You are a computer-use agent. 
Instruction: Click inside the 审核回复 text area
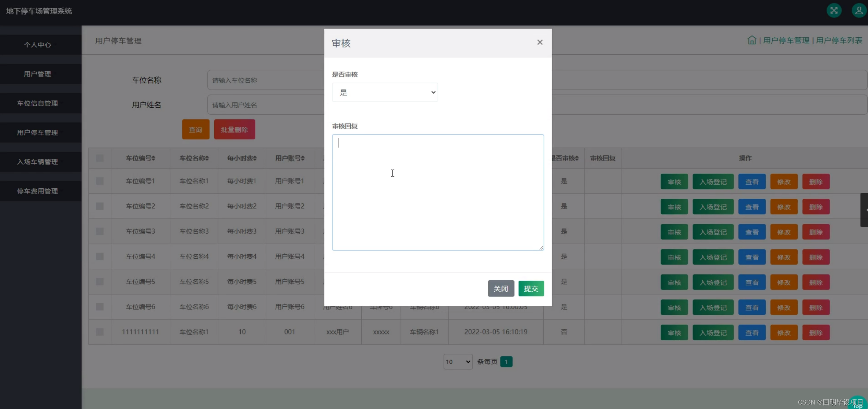pyautogui.click(x=437, y=192)
